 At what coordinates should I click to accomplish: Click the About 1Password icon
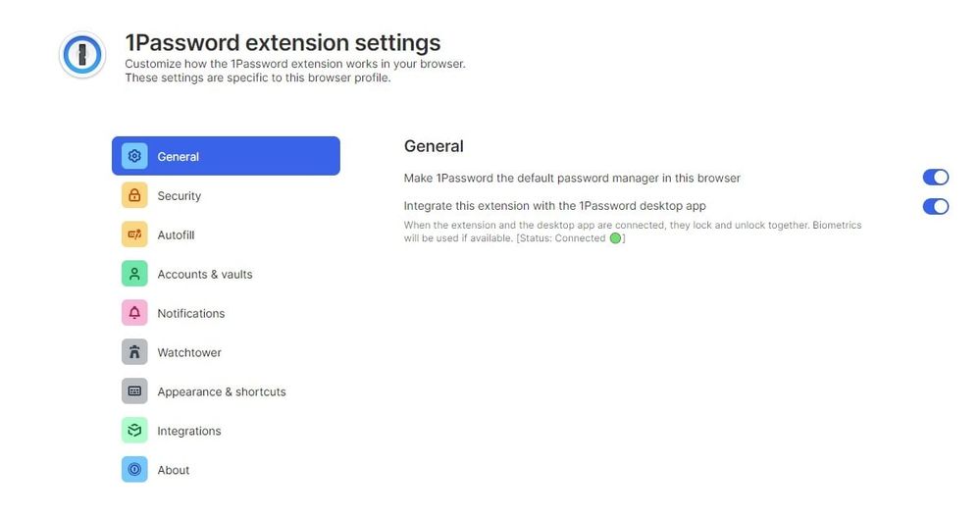point(134,470)
